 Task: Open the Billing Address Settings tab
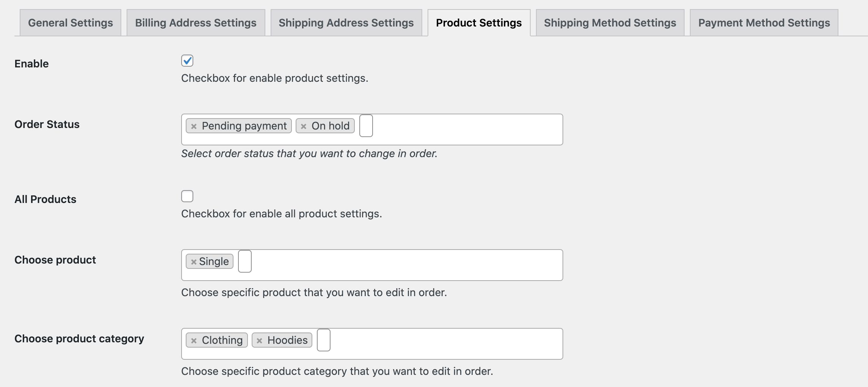(x=196, y=22)
